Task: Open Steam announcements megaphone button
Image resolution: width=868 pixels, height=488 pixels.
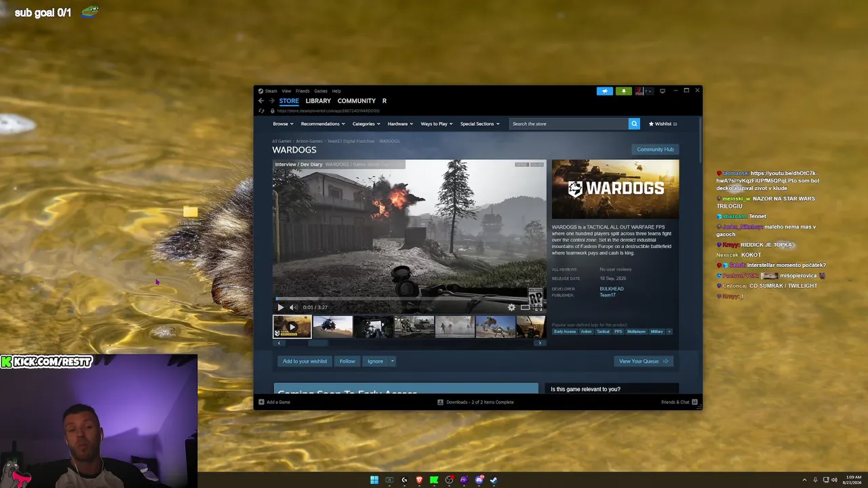Action: click(605, 91)
